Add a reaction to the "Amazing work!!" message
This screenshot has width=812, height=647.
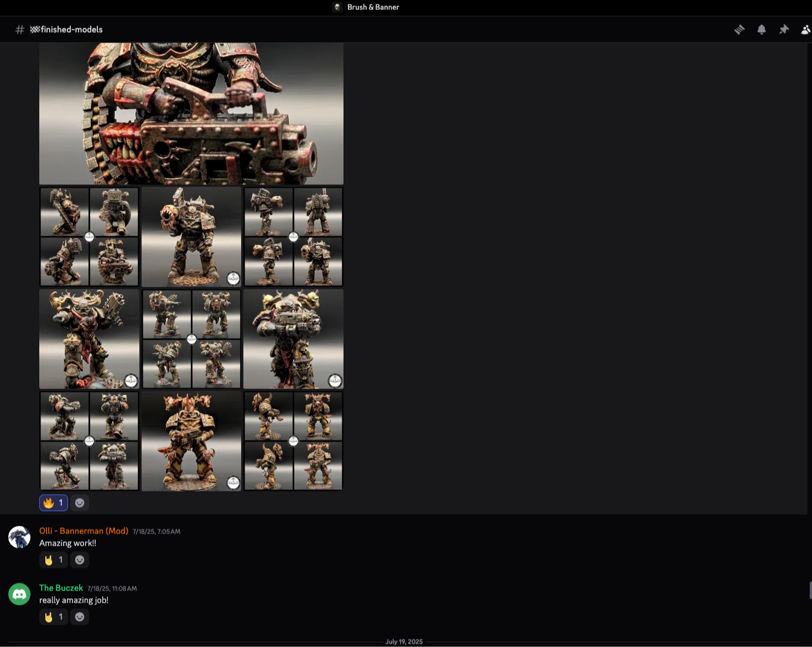80,560
